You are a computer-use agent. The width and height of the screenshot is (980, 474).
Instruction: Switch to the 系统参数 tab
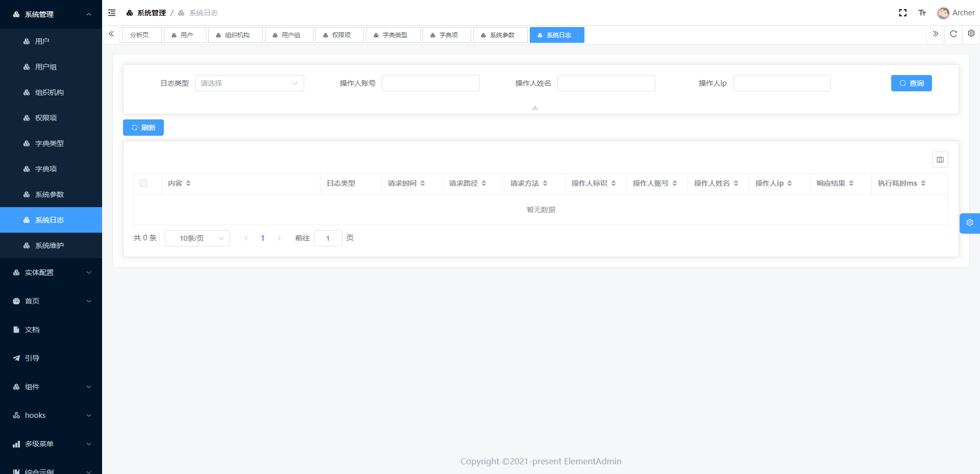click(x=500, y=35)
